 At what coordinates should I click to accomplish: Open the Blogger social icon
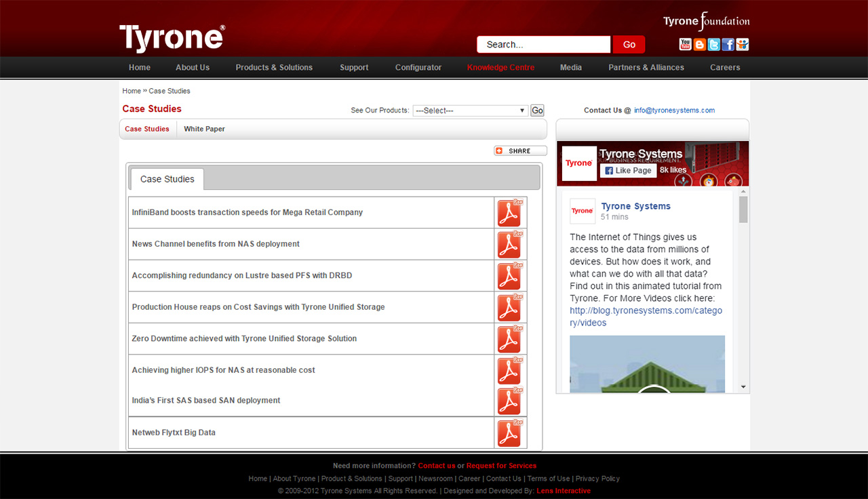(700, 45)
